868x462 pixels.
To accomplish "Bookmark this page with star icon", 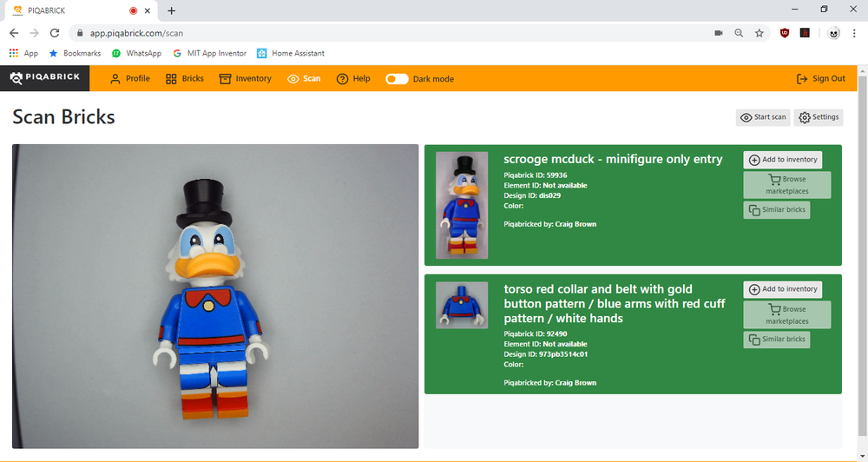I will click(759, 33).
